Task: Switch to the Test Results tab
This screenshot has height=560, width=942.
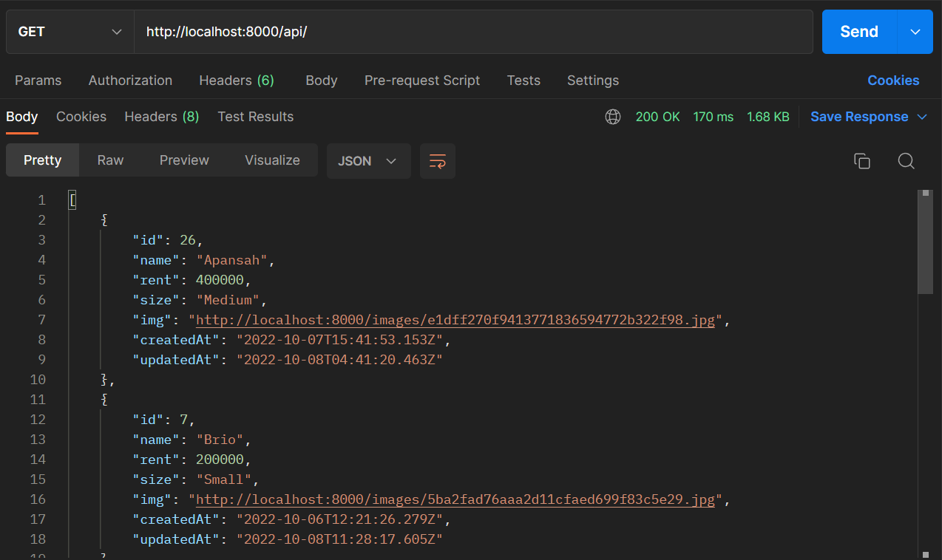Action: point(255,116)
